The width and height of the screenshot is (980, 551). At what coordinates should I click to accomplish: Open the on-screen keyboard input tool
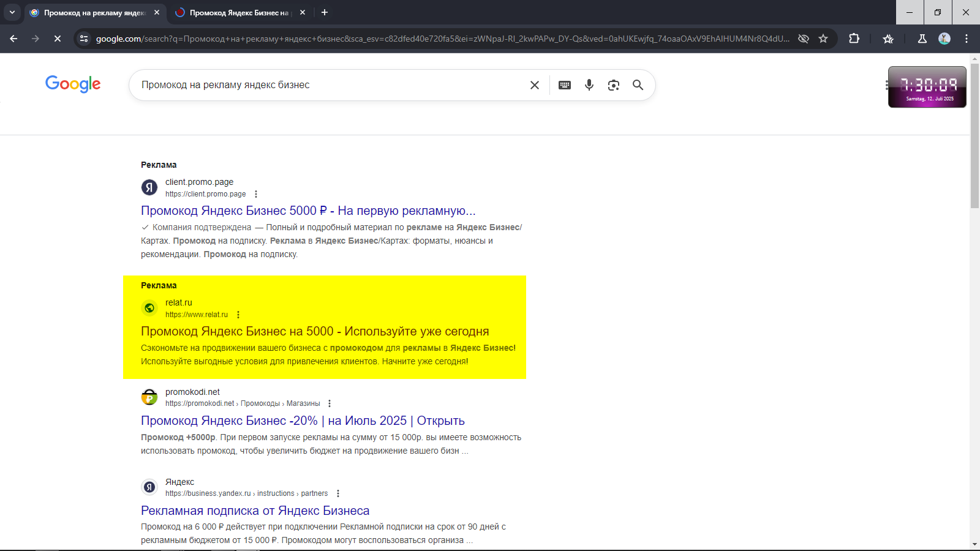click(x=565, y=85)
